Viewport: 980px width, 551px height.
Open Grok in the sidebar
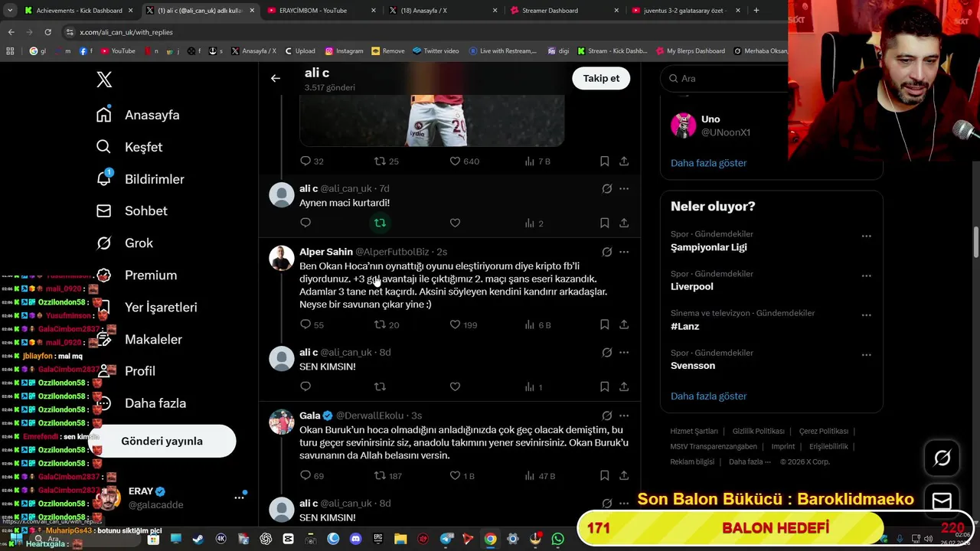click(x=125, y=243)
